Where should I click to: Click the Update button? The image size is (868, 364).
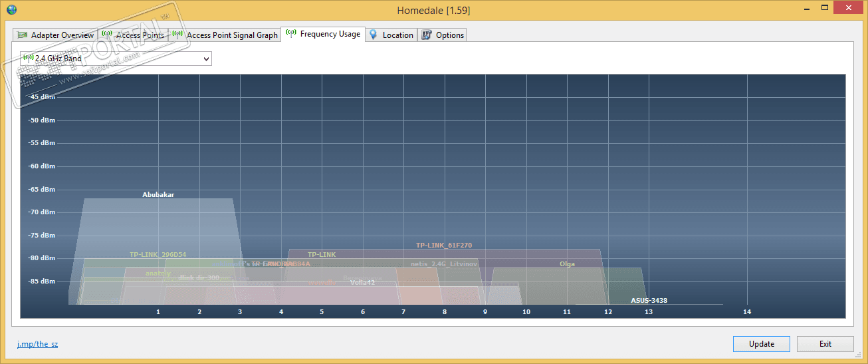pos(762,344)
